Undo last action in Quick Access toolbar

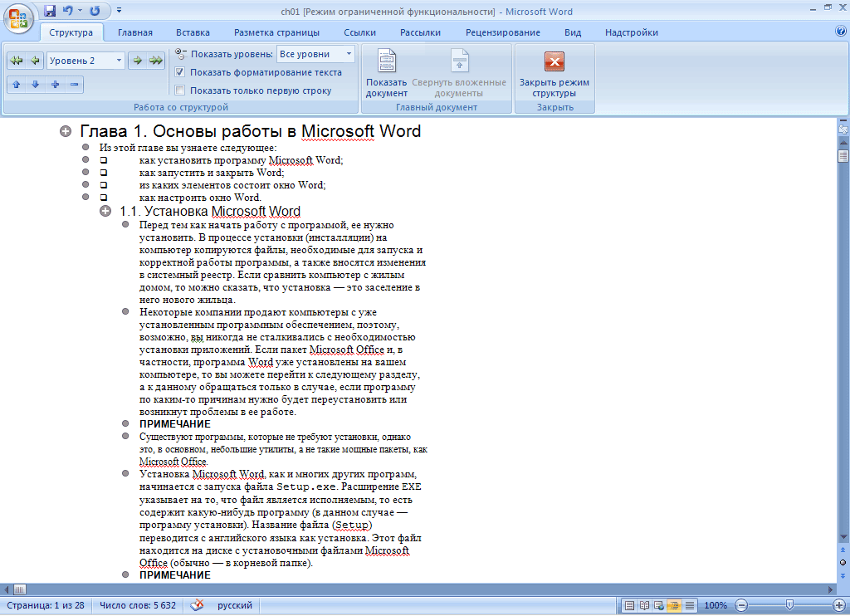(68, 11)
